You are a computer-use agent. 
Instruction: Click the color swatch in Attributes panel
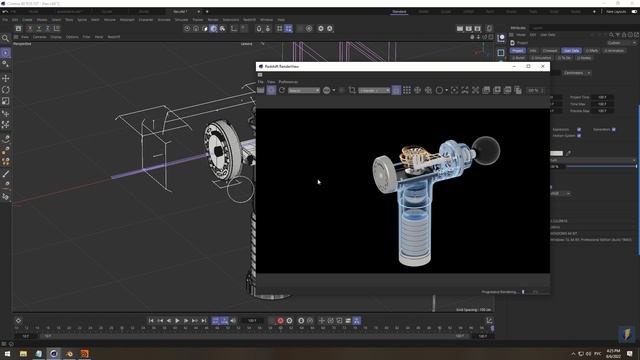[556, 153]
